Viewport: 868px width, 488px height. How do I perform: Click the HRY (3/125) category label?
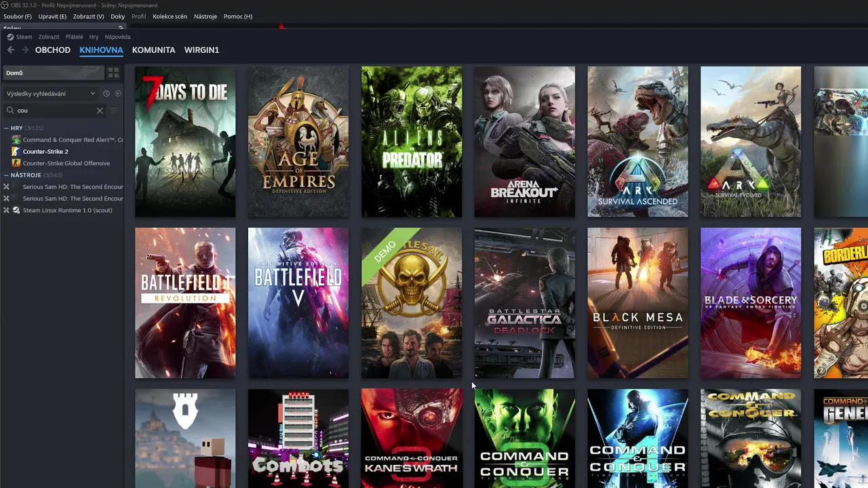pos(27,128)
